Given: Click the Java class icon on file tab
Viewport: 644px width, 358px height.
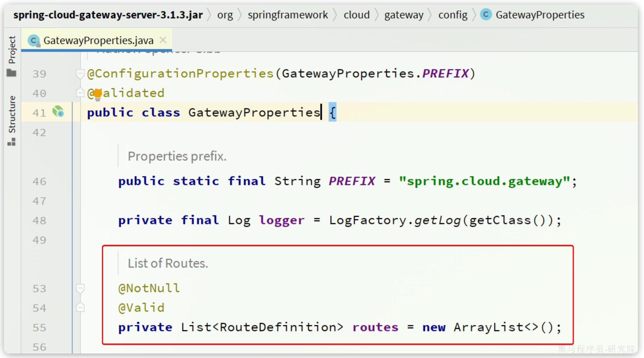Looking at the screenshot, I should 34,41.
